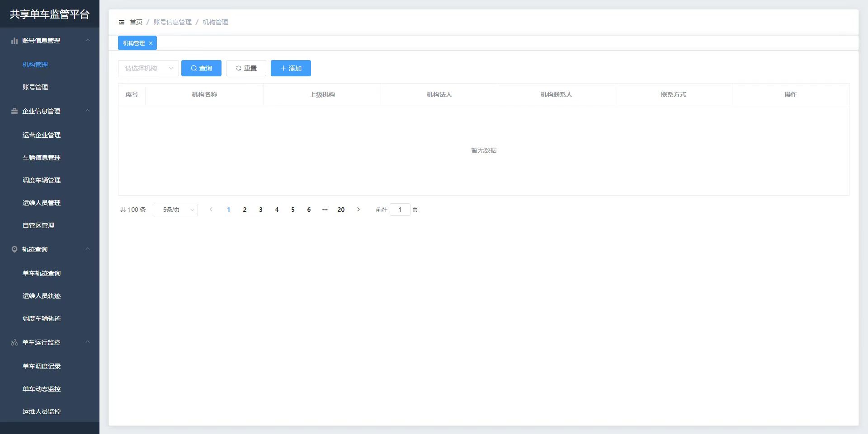The height and width of the screenshot is (434, 868).
Task: Go to page 4
Action: (x=277, y=210)
